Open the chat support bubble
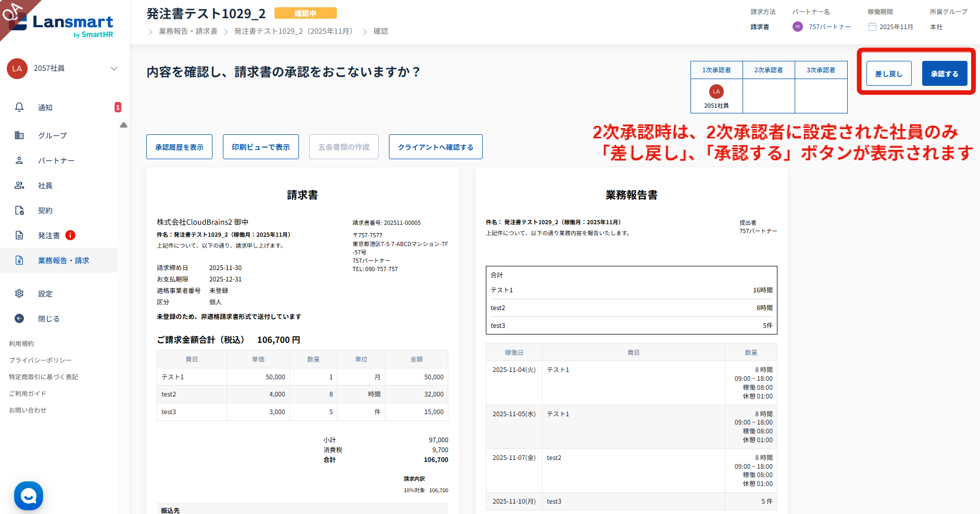Image resolution: width=980 pixels, height=514 pixels. [29, 496]
